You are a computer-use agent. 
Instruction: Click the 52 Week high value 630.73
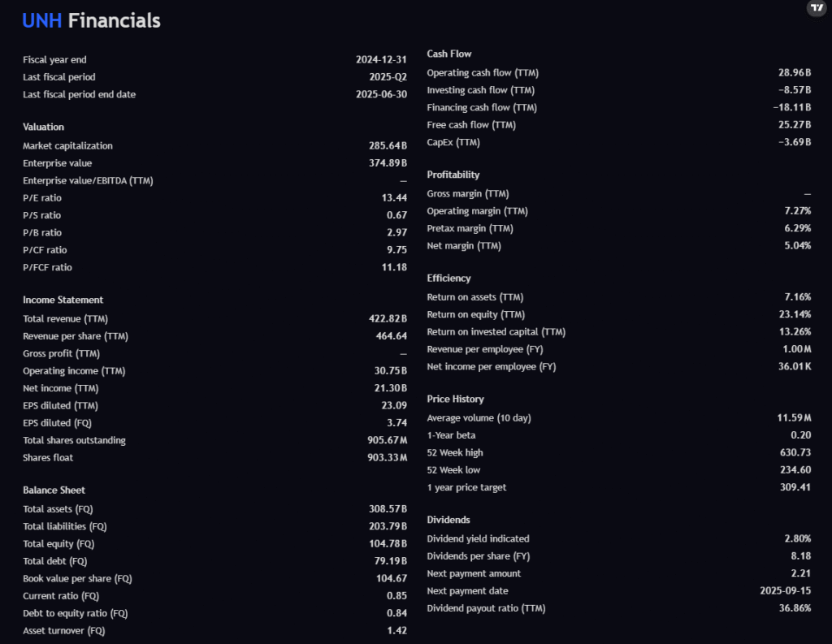click(795, 453)
